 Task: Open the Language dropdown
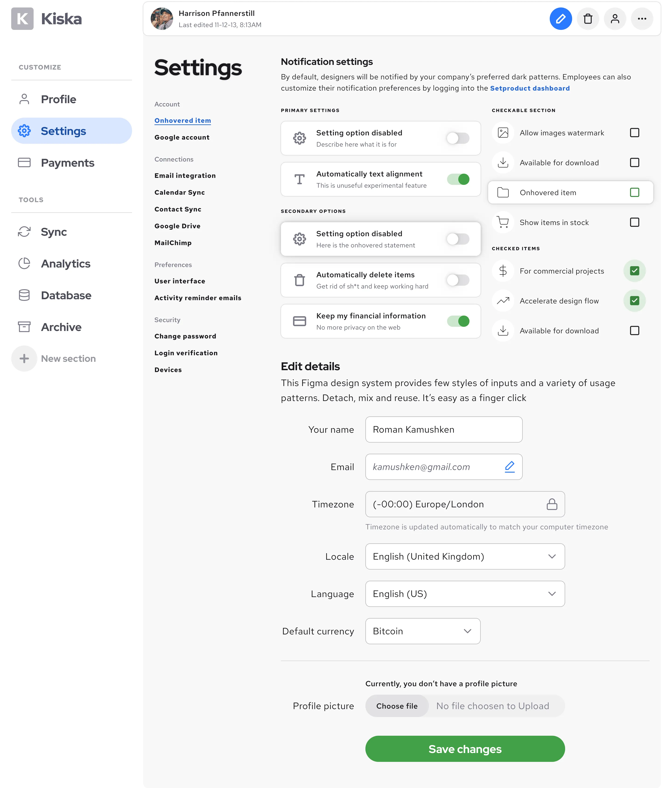point(465,594)
